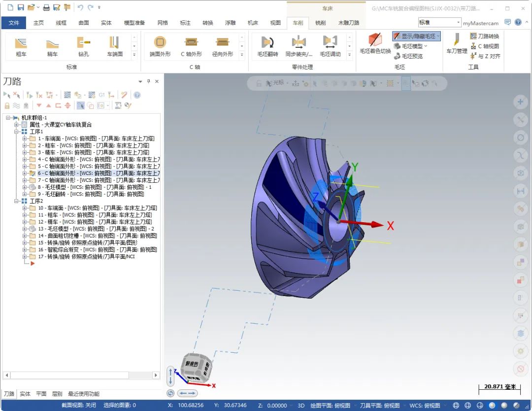
Task: Click the 端面外形 face contour icon
Action: (x=160, y=46)
